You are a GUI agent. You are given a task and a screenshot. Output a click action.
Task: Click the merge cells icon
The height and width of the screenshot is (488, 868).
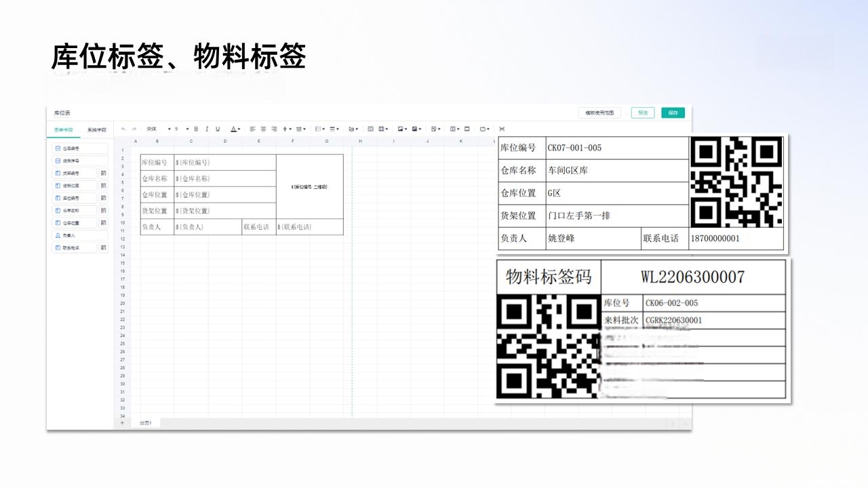(370, 129)
